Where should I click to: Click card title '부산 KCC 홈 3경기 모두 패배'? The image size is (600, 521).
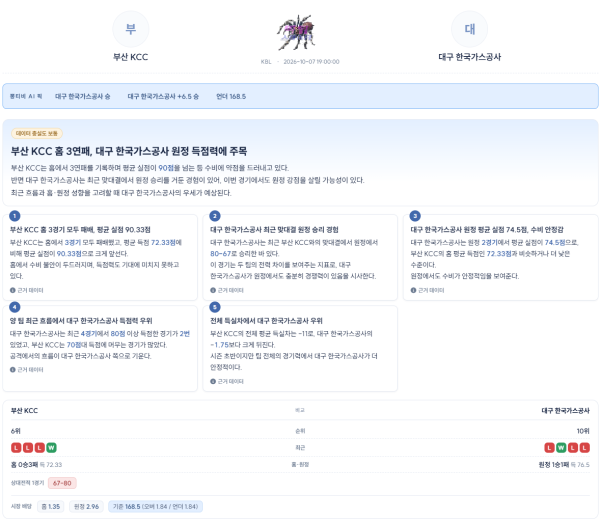(80, 230)
